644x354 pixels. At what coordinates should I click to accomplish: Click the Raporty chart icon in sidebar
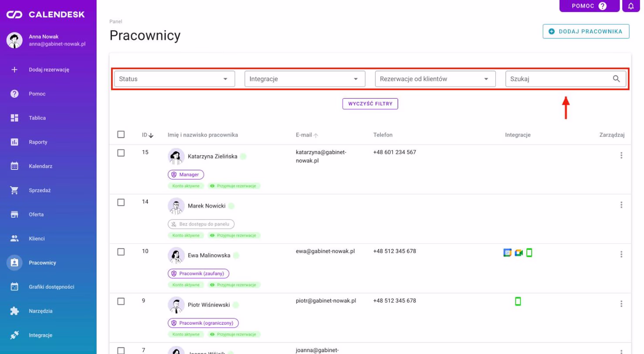tap(14, 142)
